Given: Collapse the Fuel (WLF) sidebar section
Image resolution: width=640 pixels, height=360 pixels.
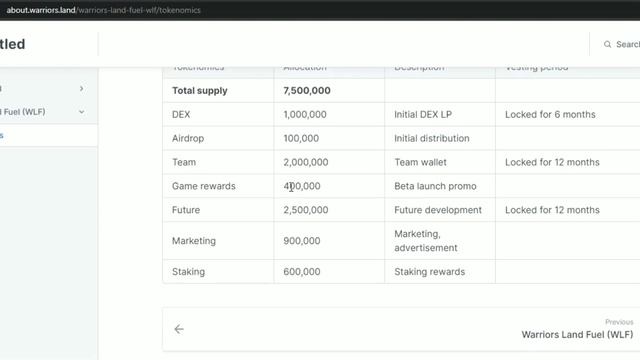Looking at the screenshot, I should tap(82, 112).
